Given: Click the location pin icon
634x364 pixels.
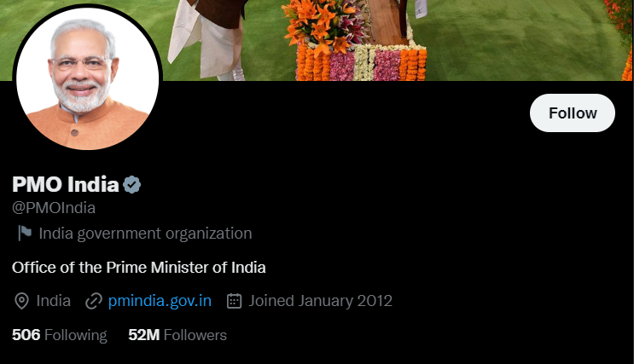Looking at the screenshot, I should tap(21, 302).
